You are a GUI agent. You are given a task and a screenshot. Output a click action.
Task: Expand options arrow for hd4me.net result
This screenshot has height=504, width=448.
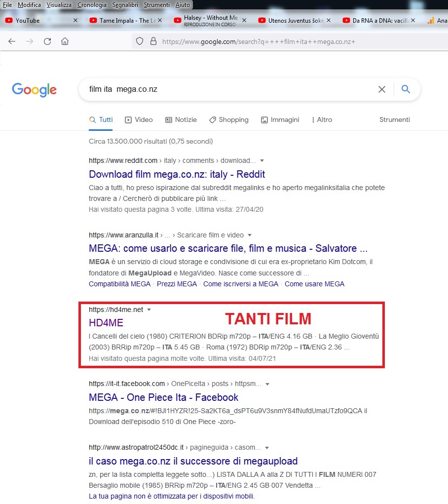[x=149, y=310]
